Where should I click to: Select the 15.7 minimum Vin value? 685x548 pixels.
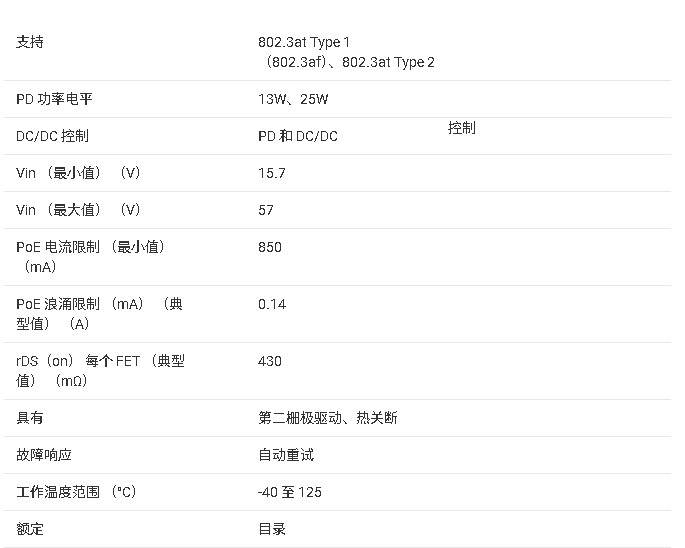point(272,173)
